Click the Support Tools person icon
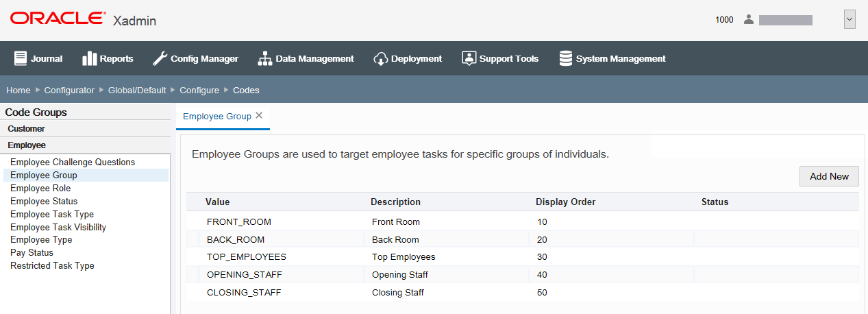This screenshot has width=868, height=314. (469, 58)
